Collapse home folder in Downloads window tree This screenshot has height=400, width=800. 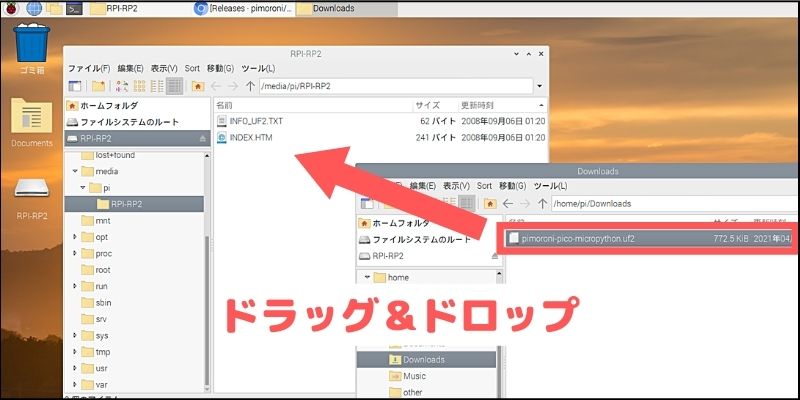click(367, 278)
